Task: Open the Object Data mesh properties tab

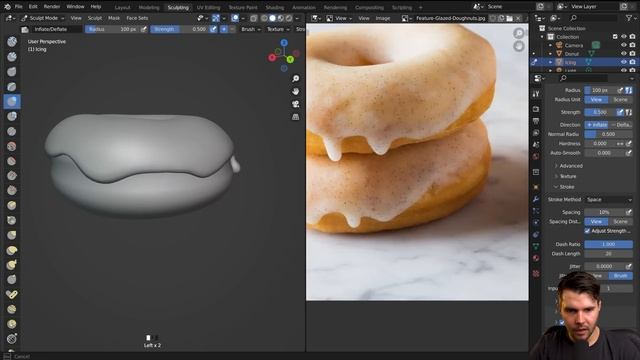Action: 536,246
